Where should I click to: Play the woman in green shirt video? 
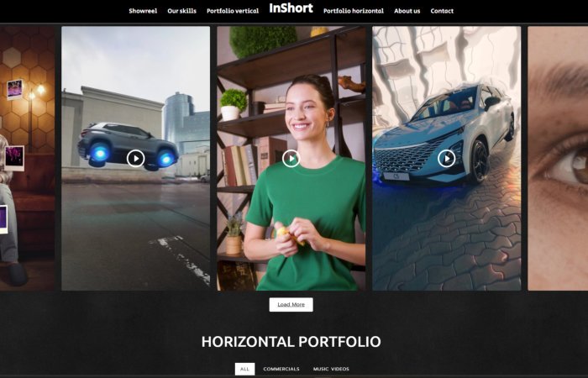point(291,158)
